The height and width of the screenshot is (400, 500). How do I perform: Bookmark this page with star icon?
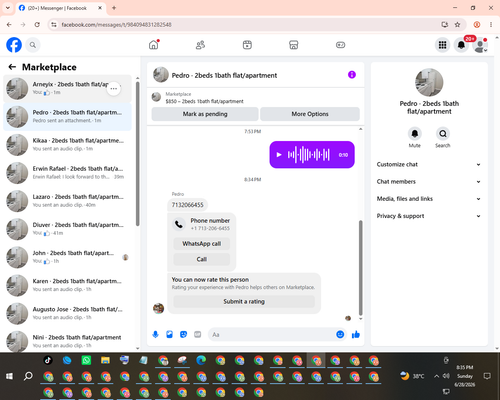click(x=457, y=25)
